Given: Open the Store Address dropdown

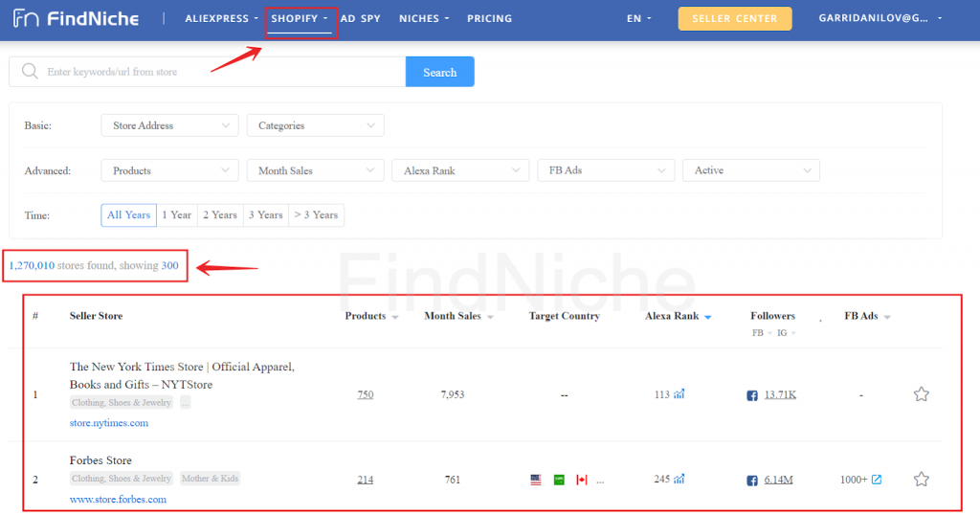Looking at the screenshot, I should click(169, 125).
